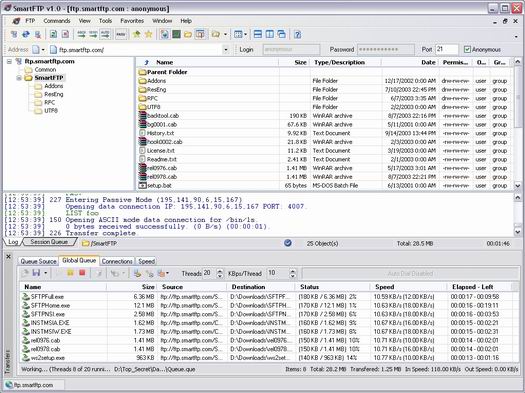Click the green terminal square icon
525x393 pixels.
(176, 34)
